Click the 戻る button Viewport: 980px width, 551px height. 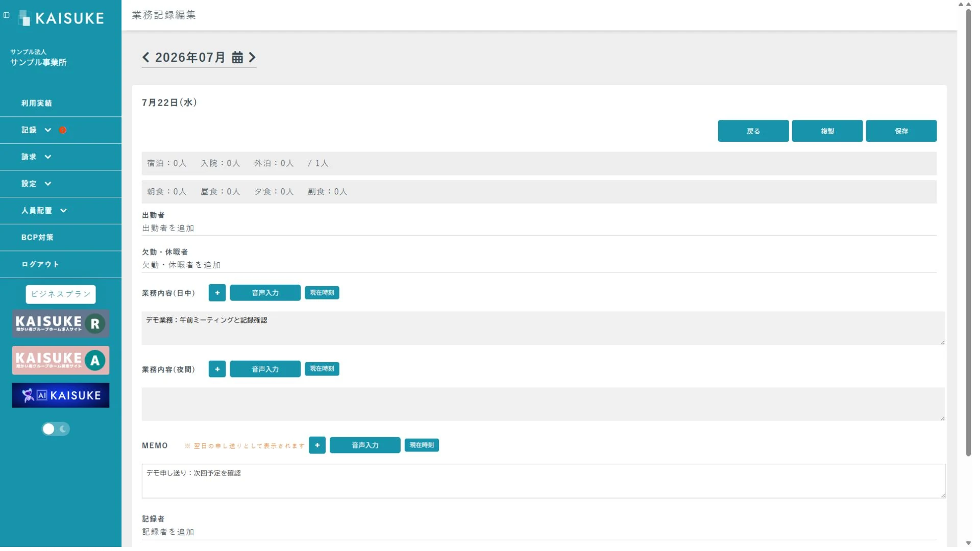click(753, 131)
